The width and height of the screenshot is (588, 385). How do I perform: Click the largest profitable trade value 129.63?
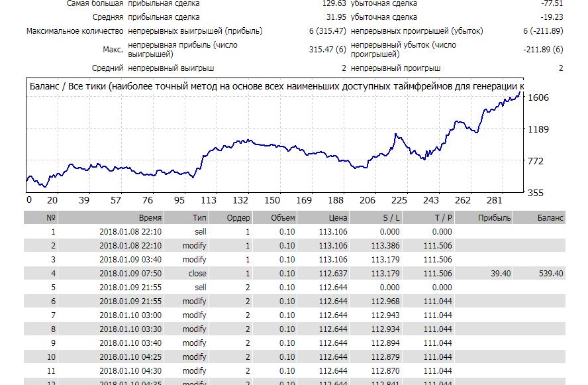tap(333, 3)
